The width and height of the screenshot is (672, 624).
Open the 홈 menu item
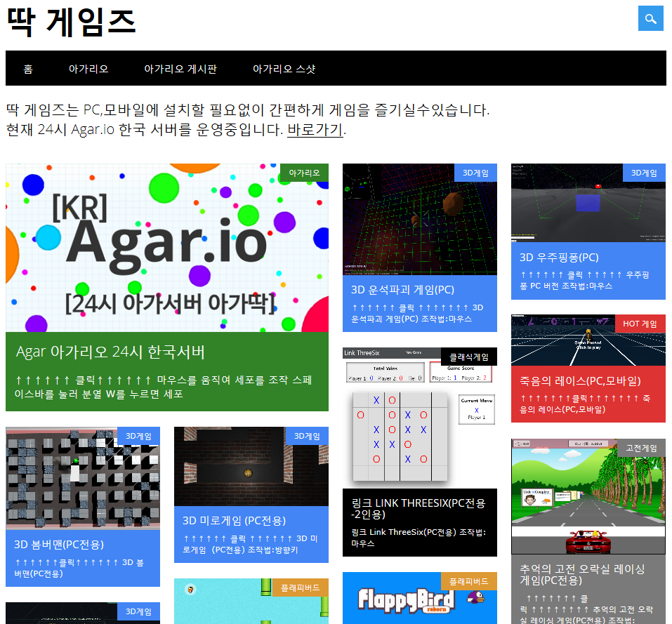pos(28,69)
